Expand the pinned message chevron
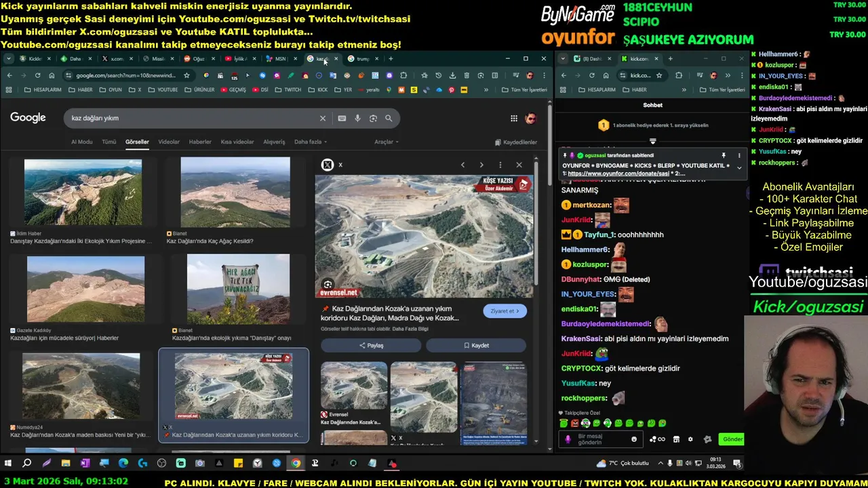 click(739, 167)
